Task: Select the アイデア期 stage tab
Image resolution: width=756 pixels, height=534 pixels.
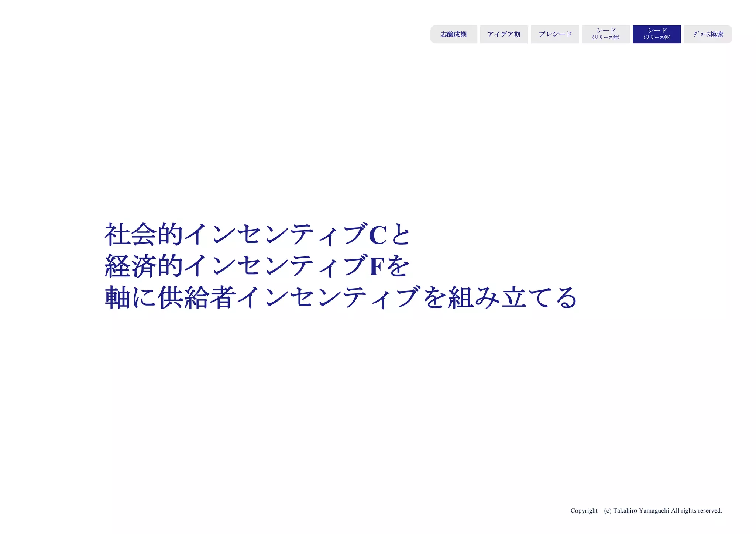Action: pyautogui.click(x=504, y=34)
